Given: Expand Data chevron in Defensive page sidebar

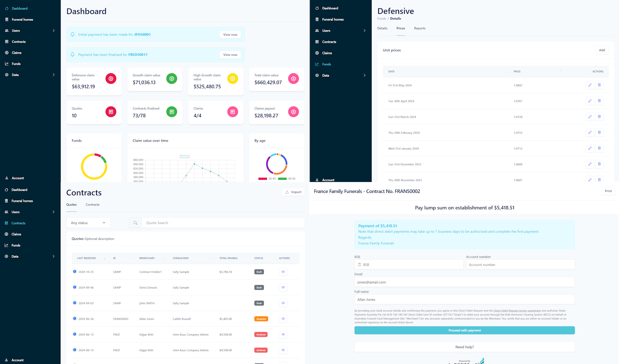Looking at the screenshot, I should pos(364,75).
